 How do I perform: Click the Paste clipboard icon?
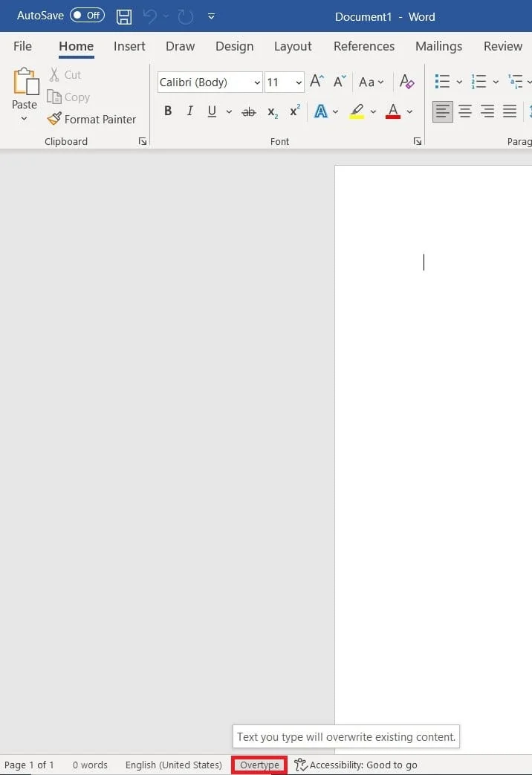point(25,83)
